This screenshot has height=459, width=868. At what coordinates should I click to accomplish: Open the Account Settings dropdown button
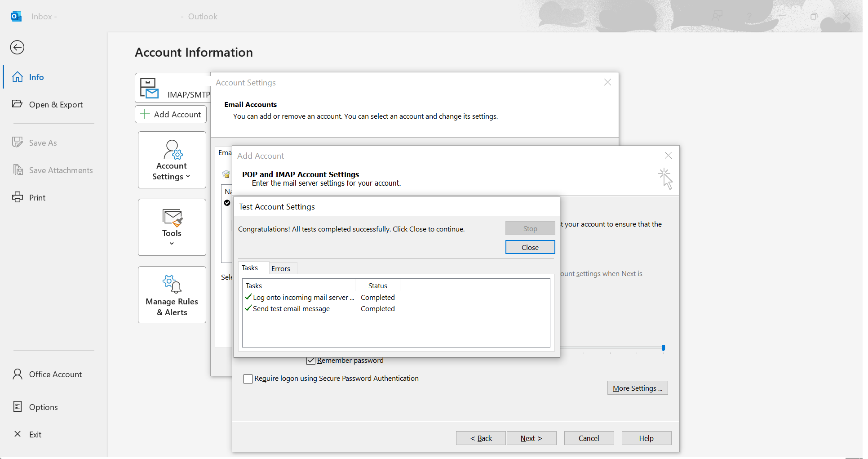pos(172,160)
